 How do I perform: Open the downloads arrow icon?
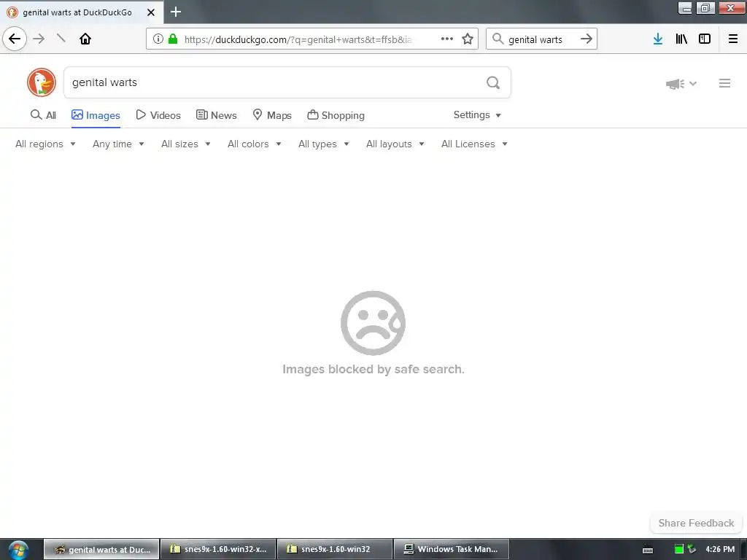point(658,39)
